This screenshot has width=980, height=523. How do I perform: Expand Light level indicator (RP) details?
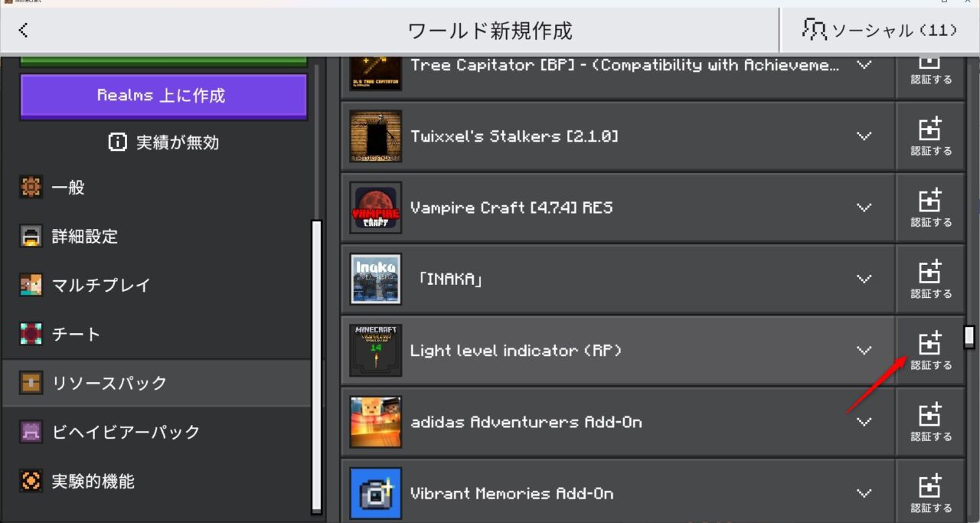click(x=864, y=351)
